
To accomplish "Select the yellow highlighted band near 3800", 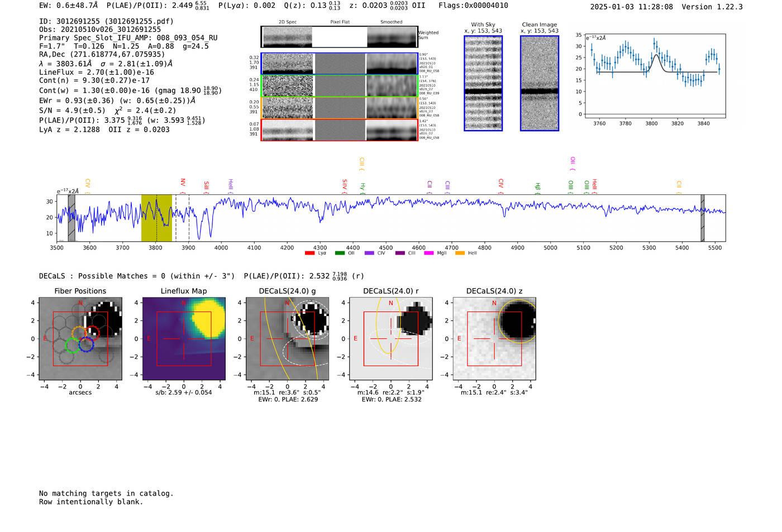I will [x=156, y=218].
